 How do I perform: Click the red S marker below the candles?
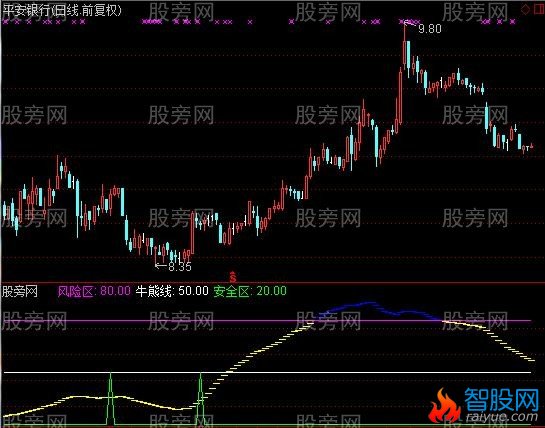(233, 277)
